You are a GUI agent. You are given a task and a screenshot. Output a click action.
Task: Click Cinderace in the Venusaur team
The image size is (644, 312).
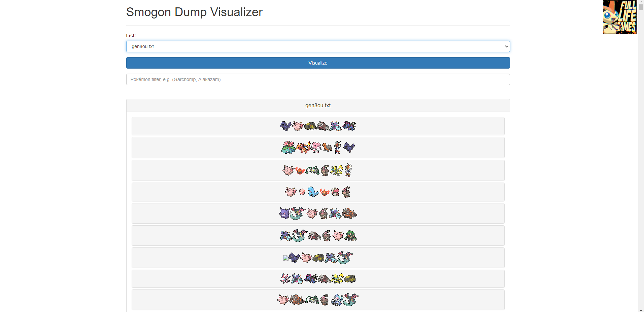338,147
